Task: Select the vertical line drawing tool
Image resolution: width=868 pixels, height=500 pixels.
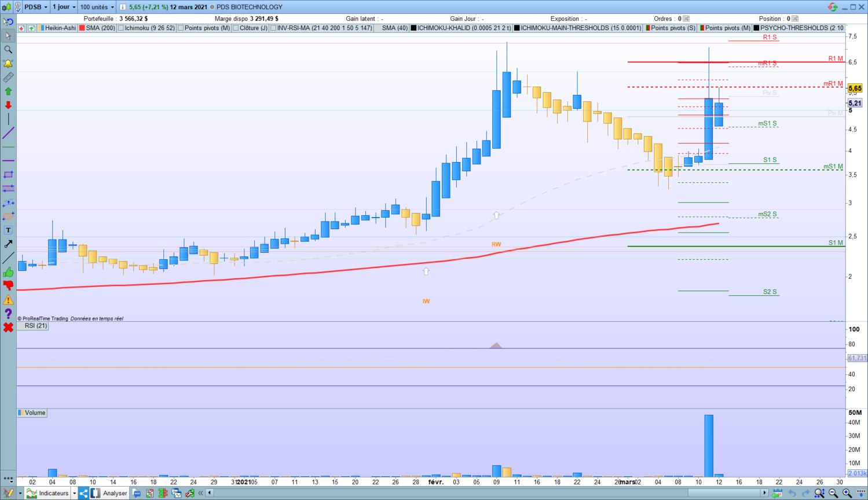Action: coord(8,119)
